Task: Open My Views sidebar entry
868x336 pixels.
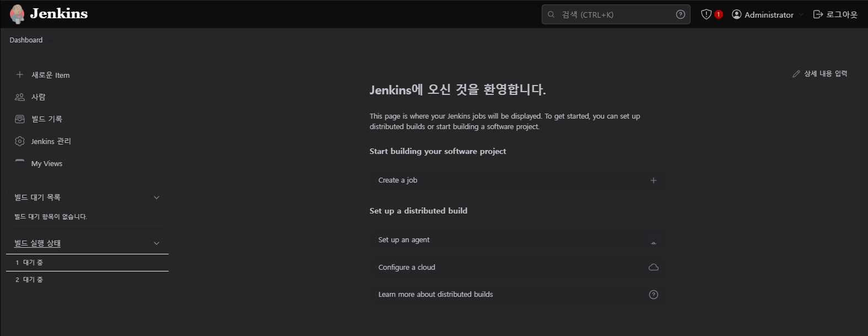Action: coord(47,163)
